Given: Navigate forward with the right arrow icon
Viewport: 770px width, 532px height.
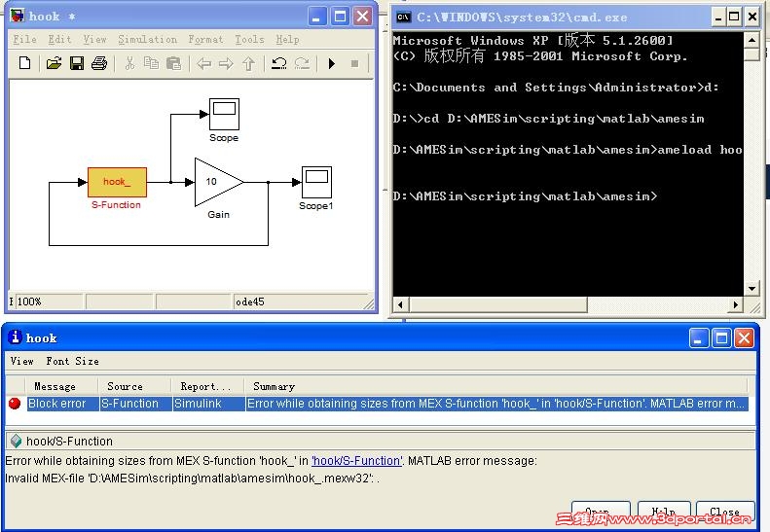Looking at the screenshot, I should tap(226, 63).
